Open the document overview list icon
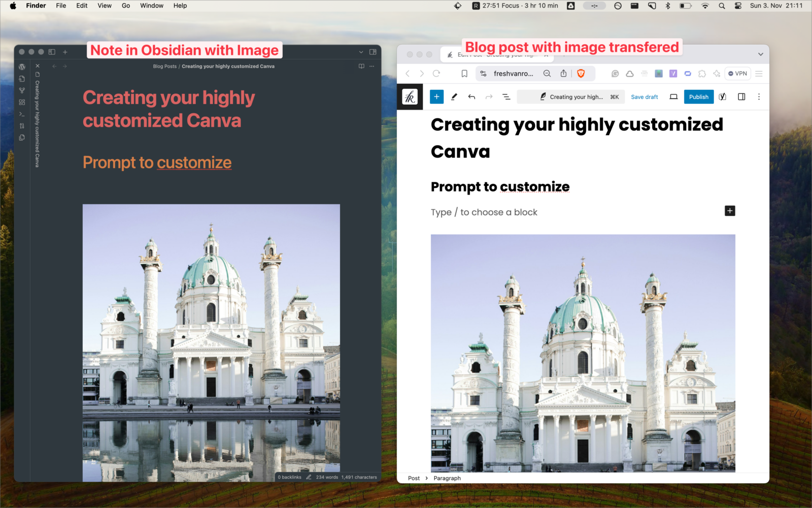The image size is (812, 508). [x=506, y=97]
